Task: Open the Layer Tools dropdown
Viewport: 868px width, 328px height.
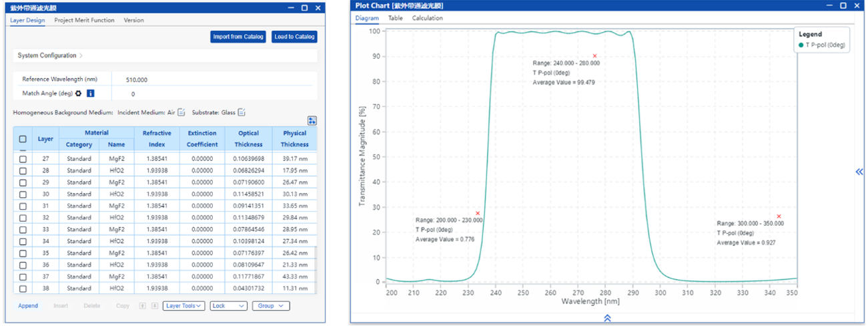Action: pyautogui.click(x=183, y=306)
